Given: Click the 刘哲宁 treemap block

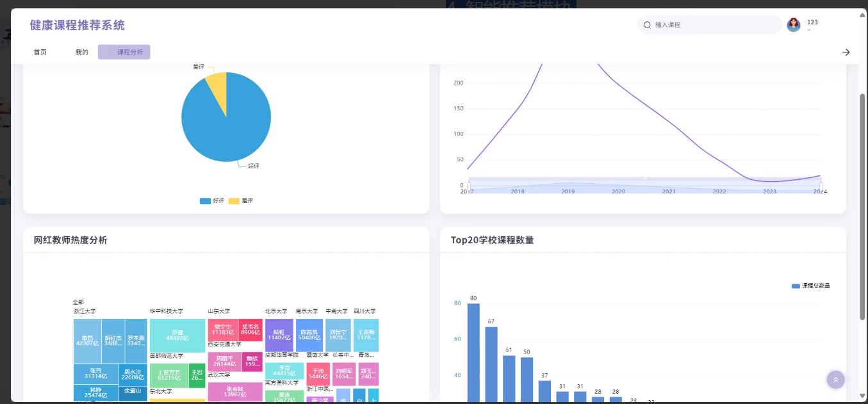Looking at the screenshot, I should pos(338,335).
